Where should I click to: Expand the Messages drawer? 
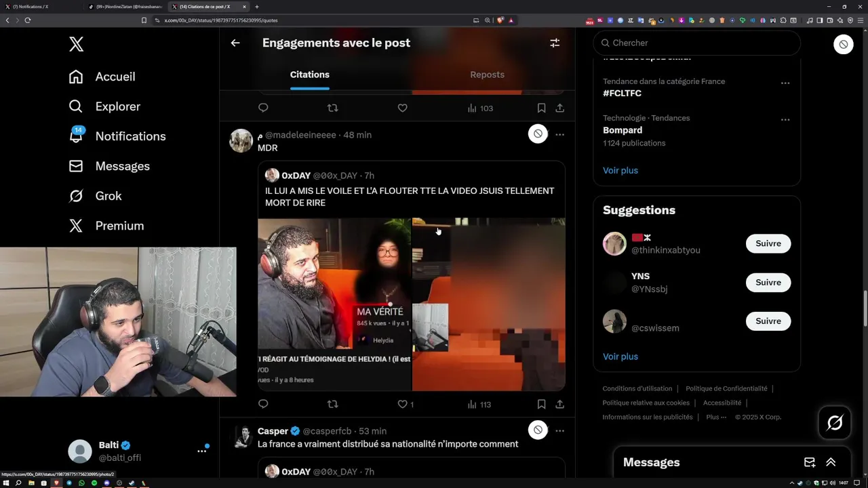831,462
